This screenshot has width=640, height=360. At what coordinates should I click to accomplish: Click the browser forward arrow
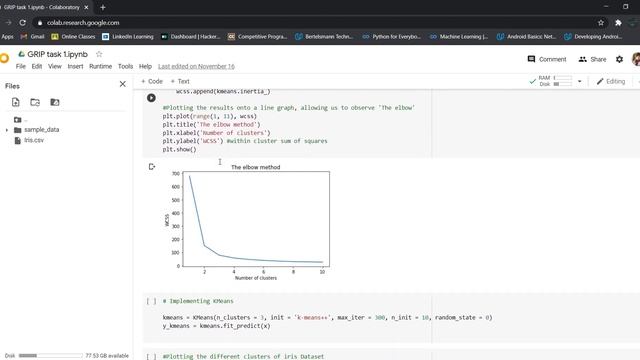coord(8,23)
